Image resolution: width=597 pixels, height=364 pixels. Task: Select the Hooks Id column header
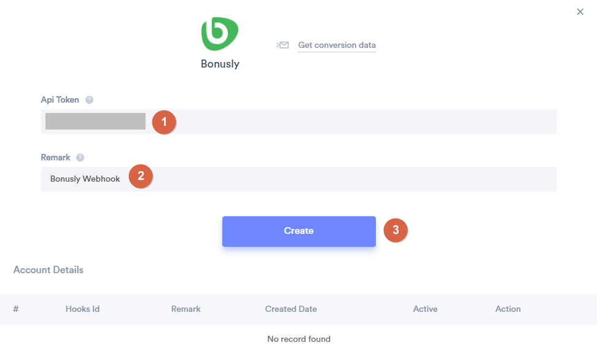82,309
